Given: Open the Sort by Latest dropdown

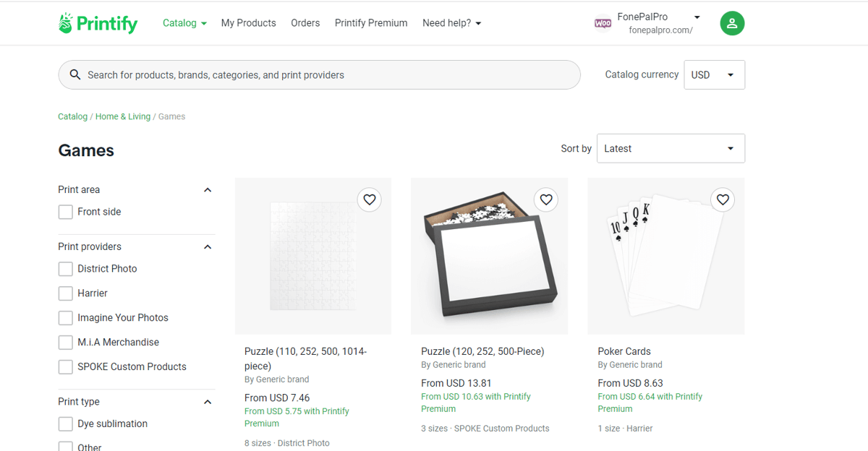Looking at the screenshot, I should (x=671, y=148).
